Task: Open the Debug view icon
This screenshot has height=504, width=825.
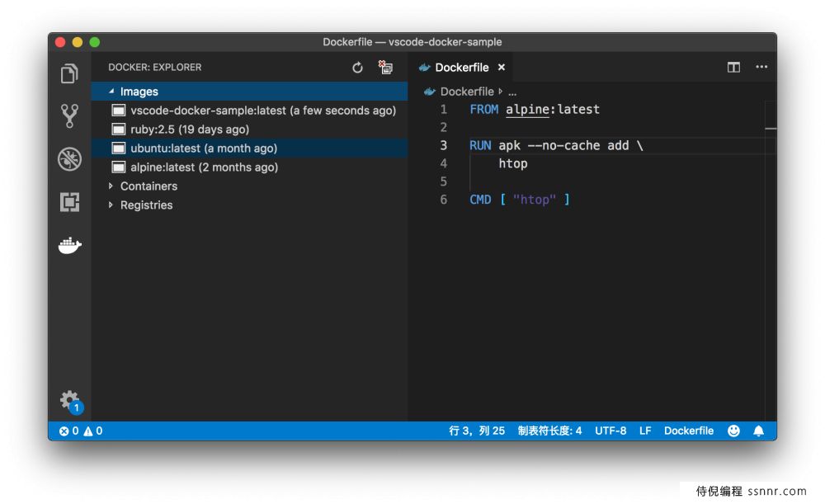Action: click(69, 159)
